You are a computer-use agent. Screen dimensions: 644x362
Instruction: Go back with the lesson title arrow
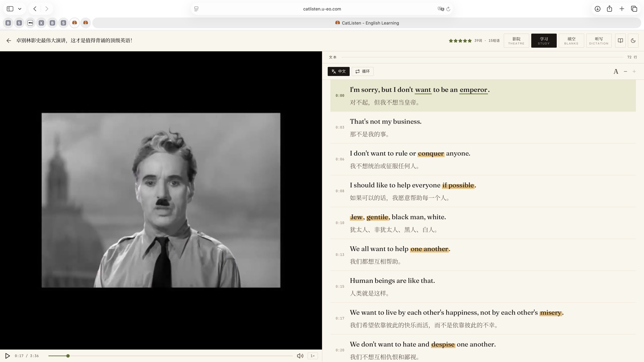(9, 41)
